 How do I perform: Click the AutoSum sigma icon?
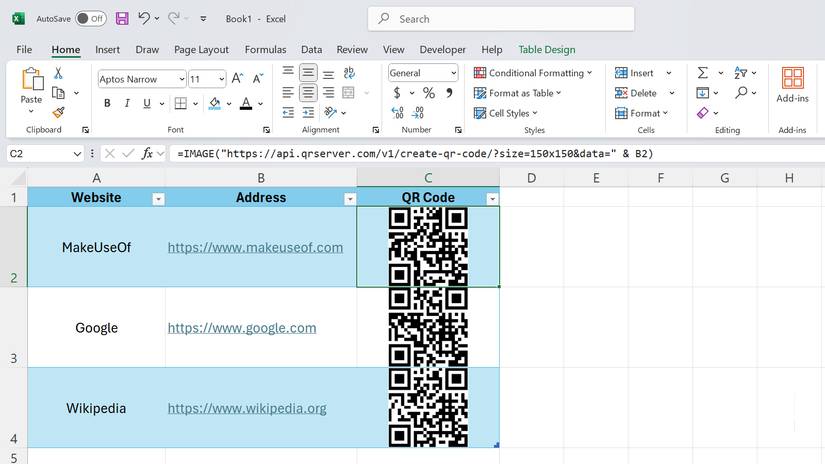click(x=703, y=73)
